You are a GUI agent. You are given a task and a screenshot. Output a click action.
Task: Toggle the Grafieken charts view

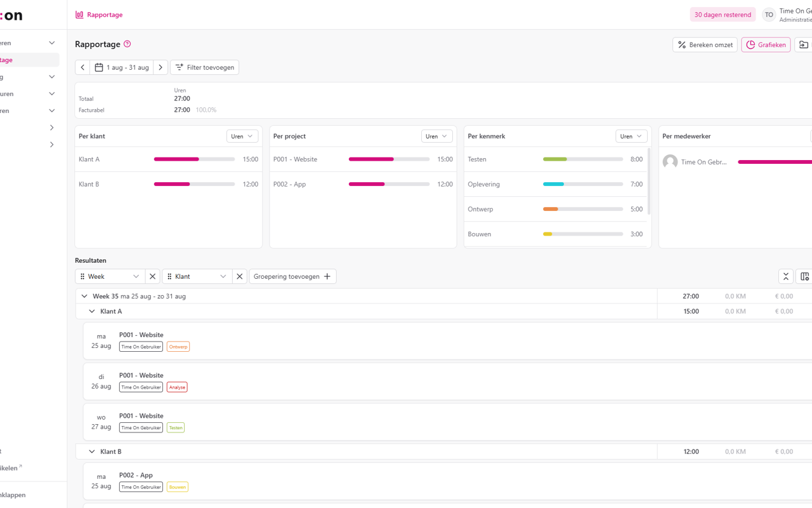[766, 44]
